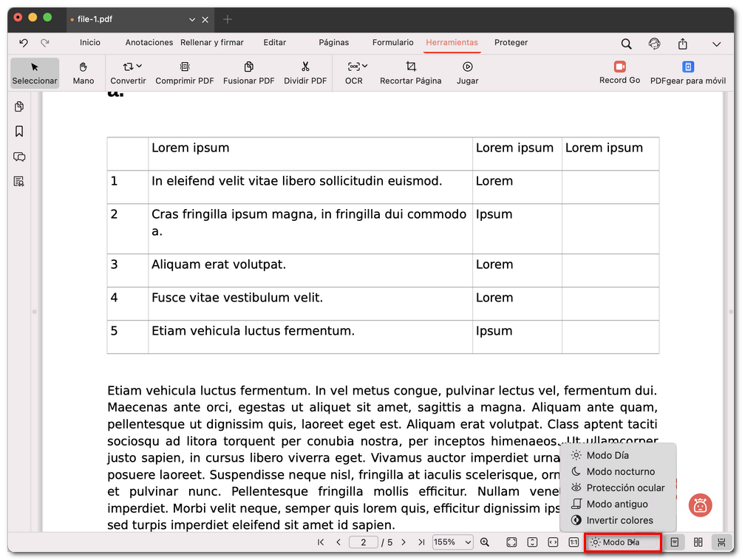Toggle continuous scrolling view

(721, 542)
